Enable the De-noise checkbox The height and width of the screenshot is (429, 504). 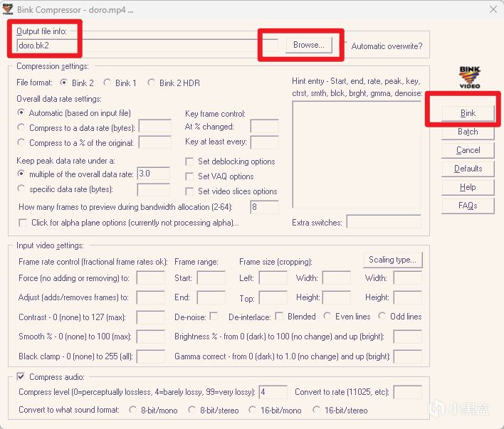(x=214, y=316)
